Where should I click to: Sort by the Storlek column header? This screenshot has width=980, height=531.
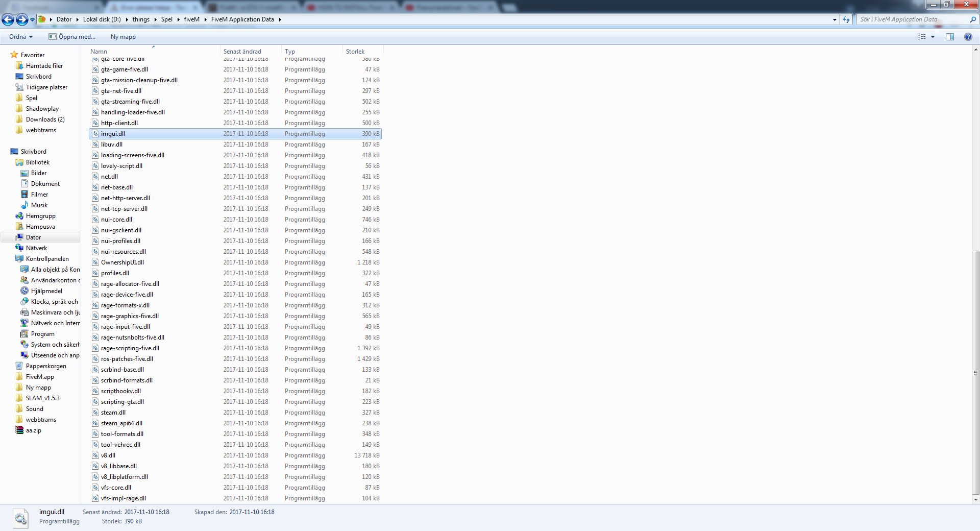point(362,52)
